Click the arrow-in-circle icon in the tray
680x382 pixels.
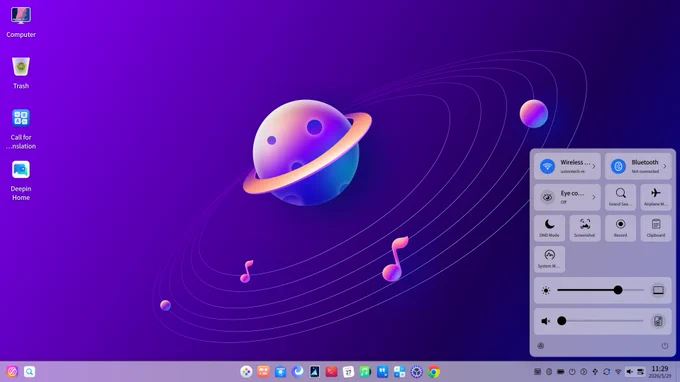pyautogui.click(x=583, y=372)
